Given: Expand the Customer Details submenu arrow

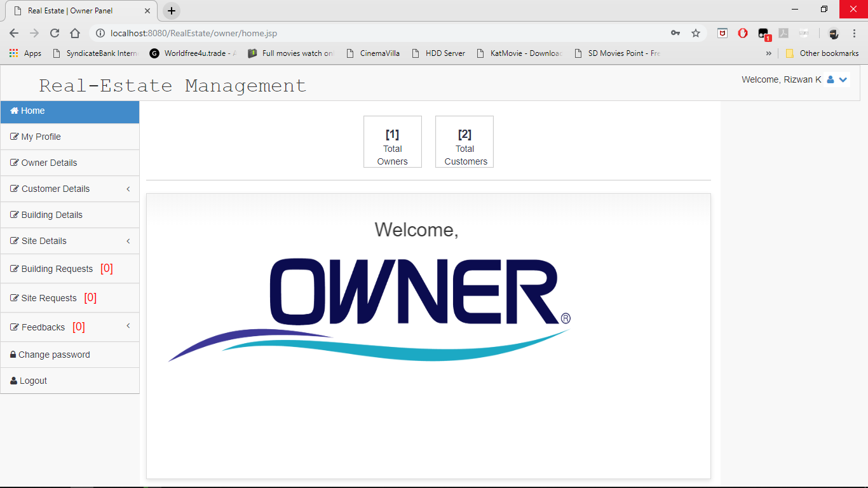Looking at the screenshot, I should click(128, 189).
